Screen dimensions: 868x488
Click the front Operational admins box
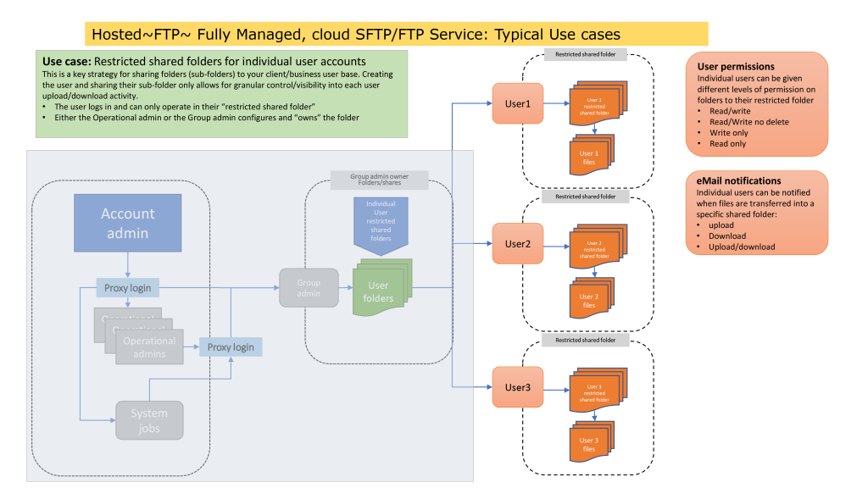[x=149, y=347]
